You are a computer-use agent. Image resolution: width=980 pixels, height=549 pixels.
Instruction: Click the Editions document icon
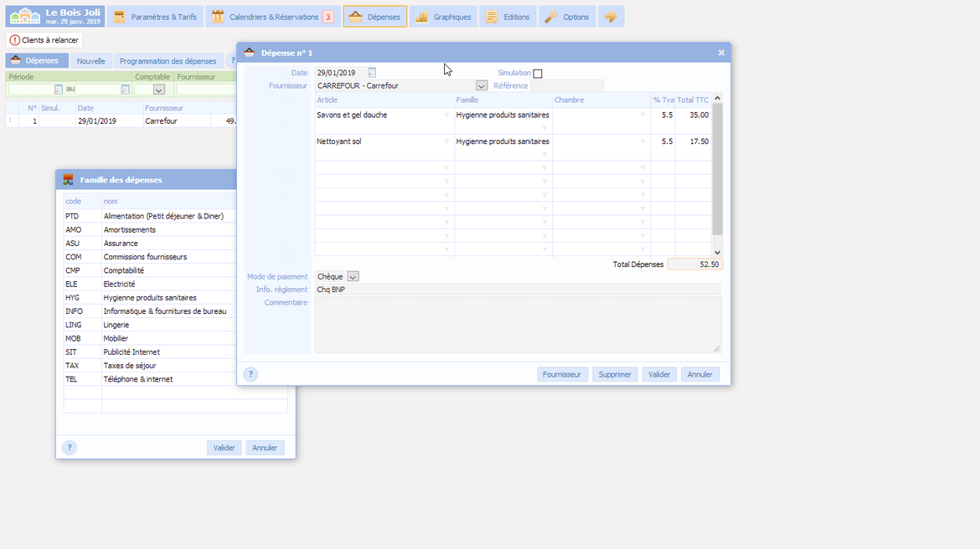coord(492,17)
